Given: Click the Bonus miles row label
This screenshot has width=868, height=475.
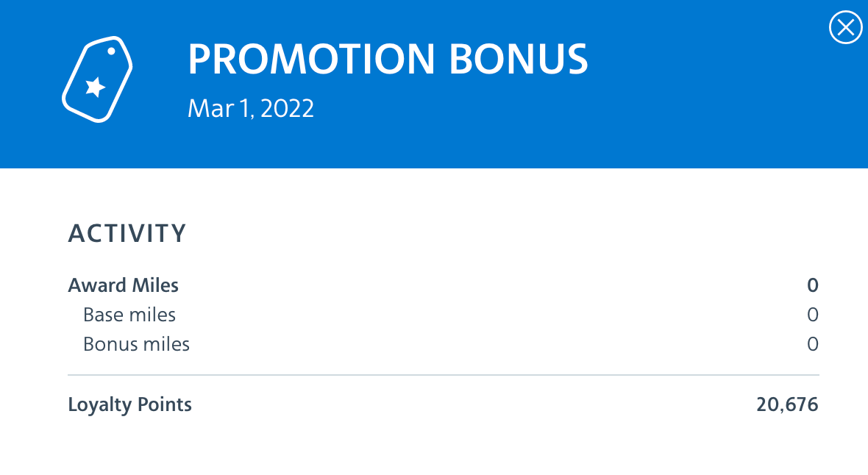Looking at the screenshot, I should pyautogui.click(x=136, y=344).
